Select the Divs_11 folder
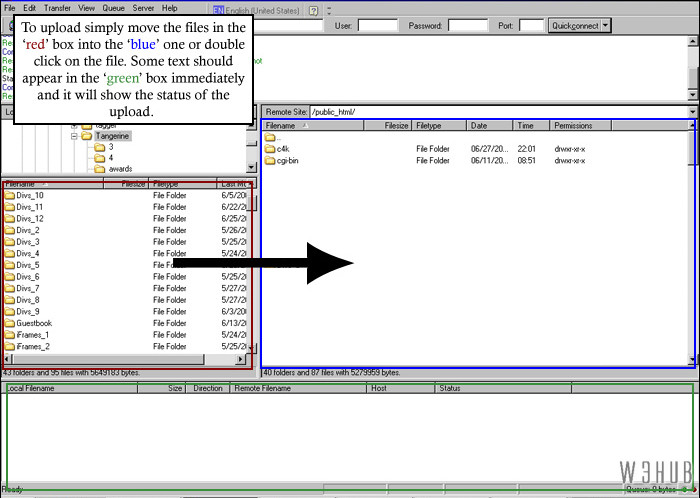Image resolution: width=700 pixels, height=498 pixels. tap(30, 207)
